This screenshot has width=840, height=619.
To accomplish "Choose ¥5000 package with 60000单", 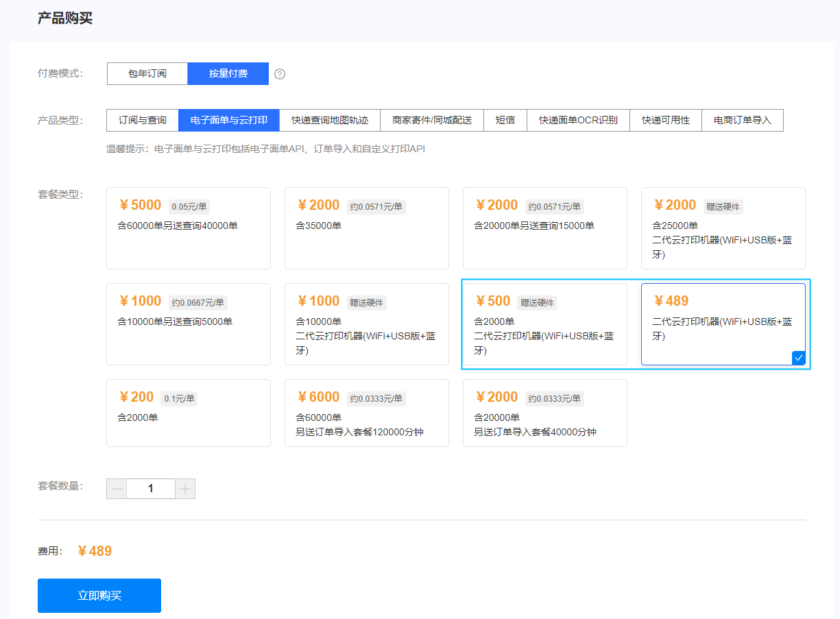I will [189, 228].
